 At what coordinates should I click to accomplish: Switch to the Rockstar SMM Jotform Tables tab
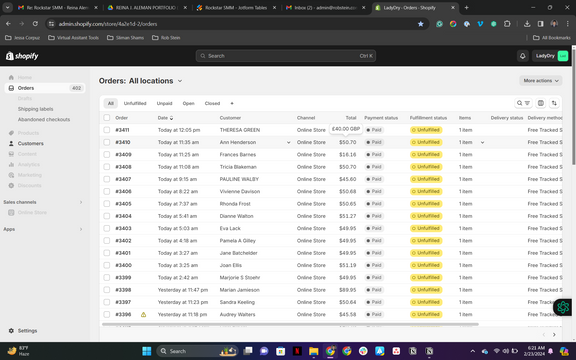(237, 8)
